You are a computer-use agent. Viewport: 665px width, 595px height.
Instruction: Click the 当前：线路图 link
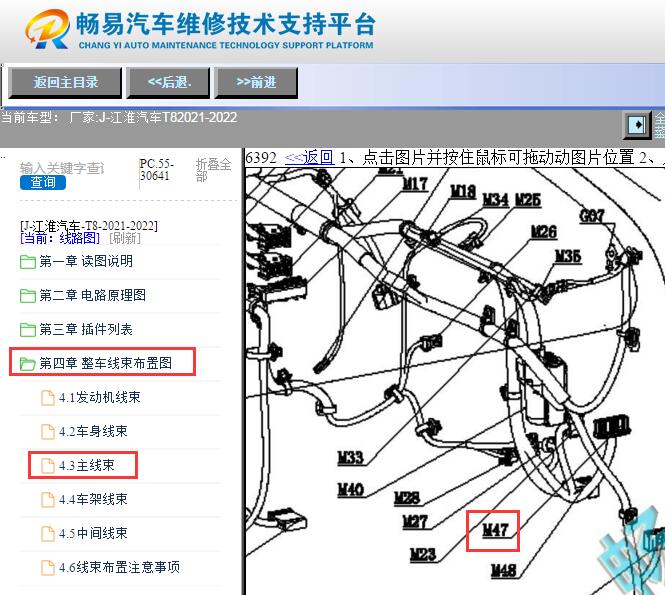pos(60,238)
